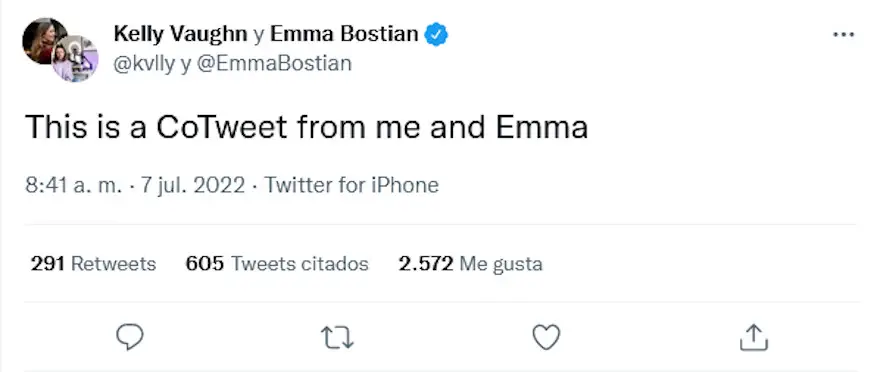Screen dimensions: 880x372
Task: Like the tweet with the heart icon
Action: point(546,338)
